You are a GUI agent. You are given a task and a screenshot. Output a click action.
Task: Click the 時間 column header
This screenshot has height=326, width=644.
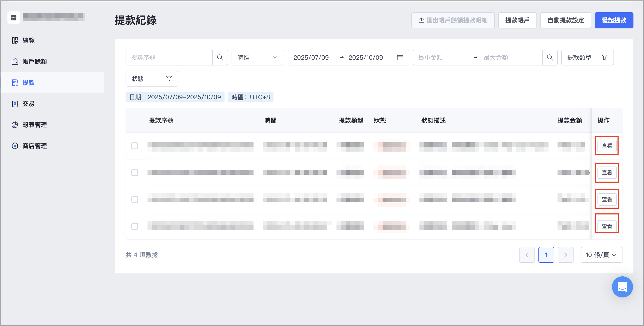coord(270,120)
